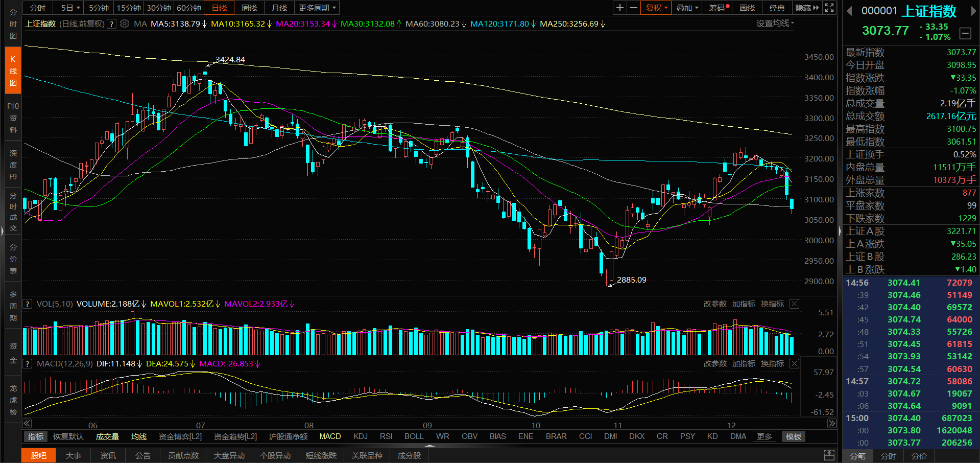Open MA settings gear icon
The width and height of the screenshot is (980, 463).
point(125,24)
